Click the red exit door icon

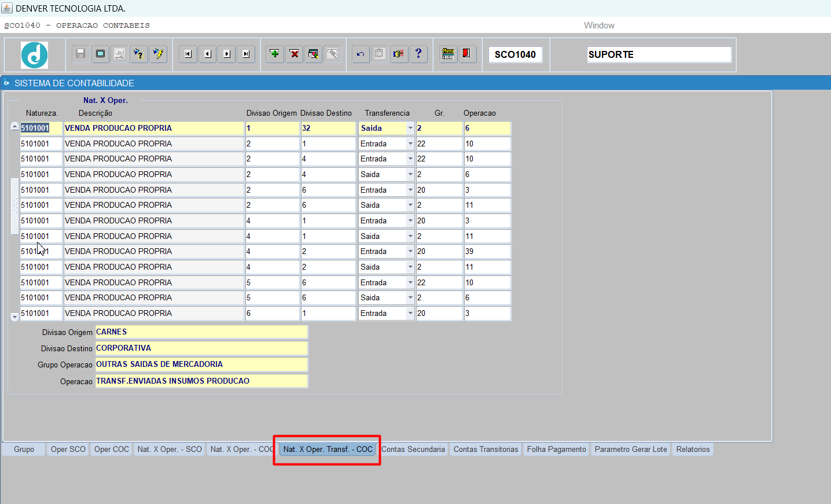tap(467, 54)
